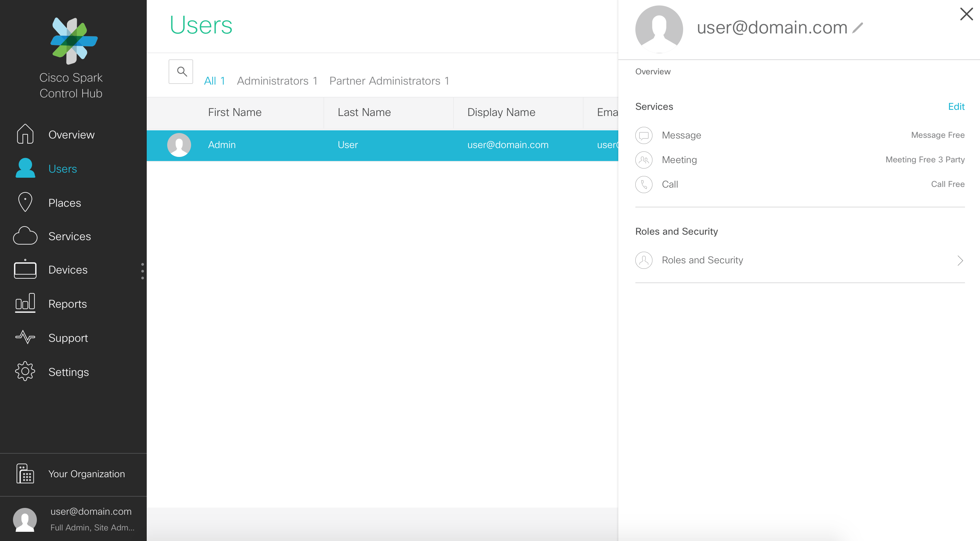Select Admin User row in table
The height and width of the screenshot is (541, 980).
384,145
